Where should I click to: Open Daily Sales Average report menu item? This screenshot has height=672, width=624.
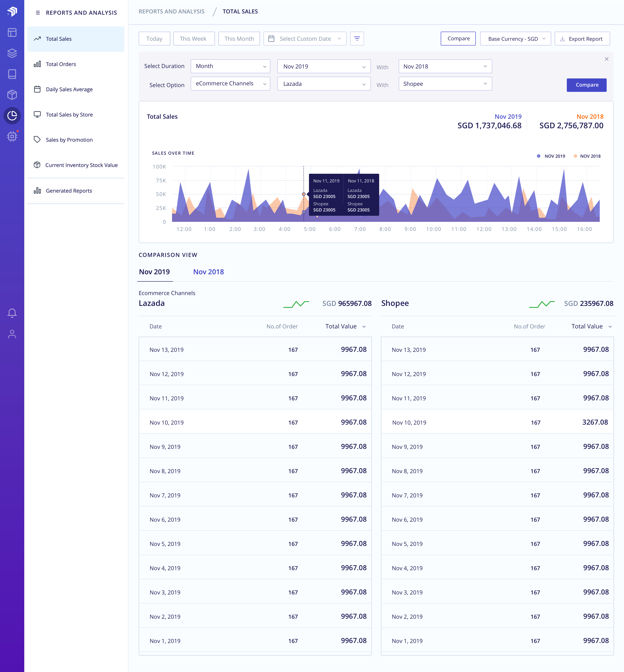click(69, 89)
